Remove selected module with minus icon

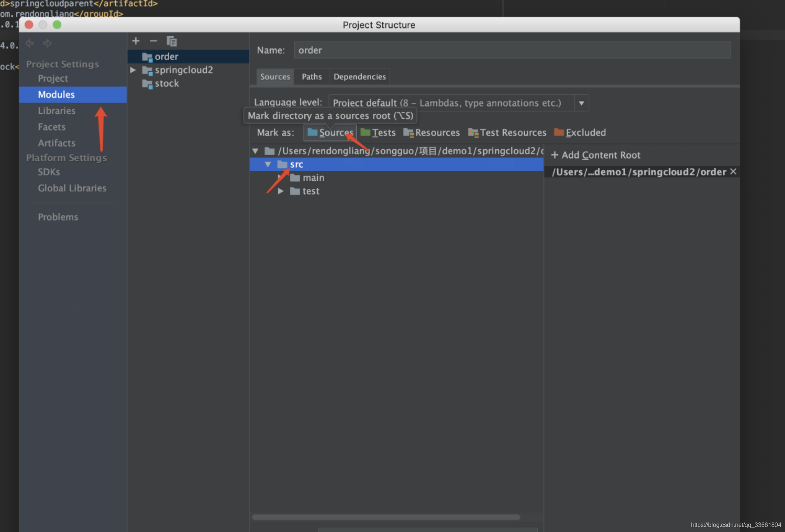(x=153, y=41)
